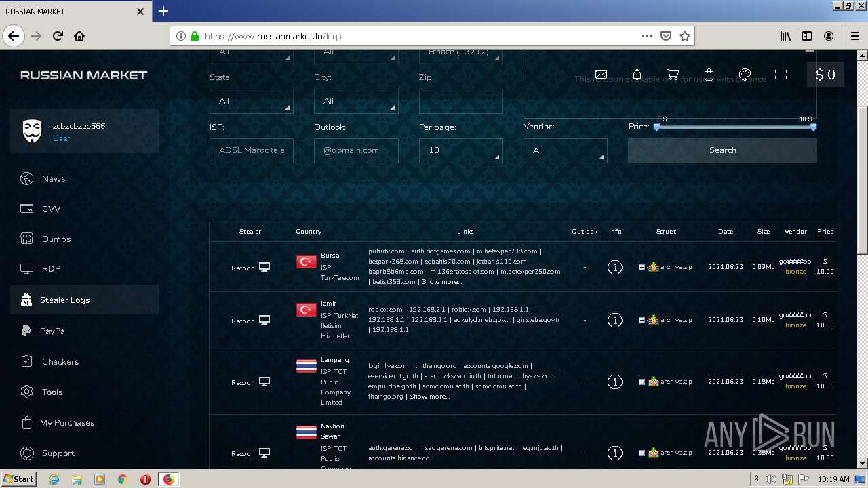Bookmark this page with the star
868x488 pixels.
(x=685, y=36)
